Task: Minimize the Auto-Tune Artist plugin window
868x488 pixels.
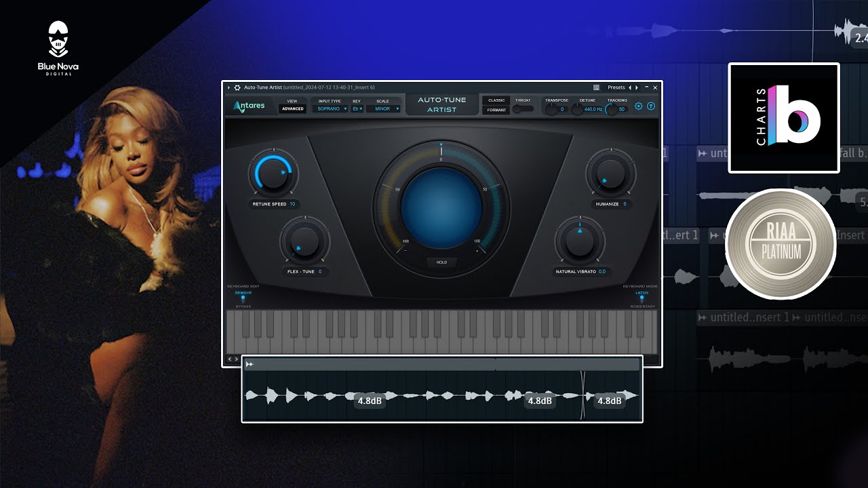Action: pos(646,87)
